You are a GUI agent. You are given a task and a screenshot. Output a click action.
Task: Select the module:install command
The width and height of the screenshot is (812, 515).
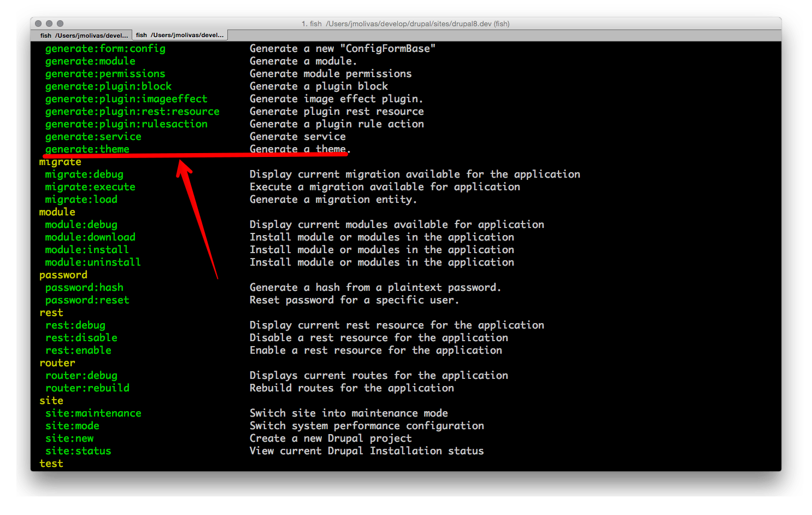click(87, 250)
